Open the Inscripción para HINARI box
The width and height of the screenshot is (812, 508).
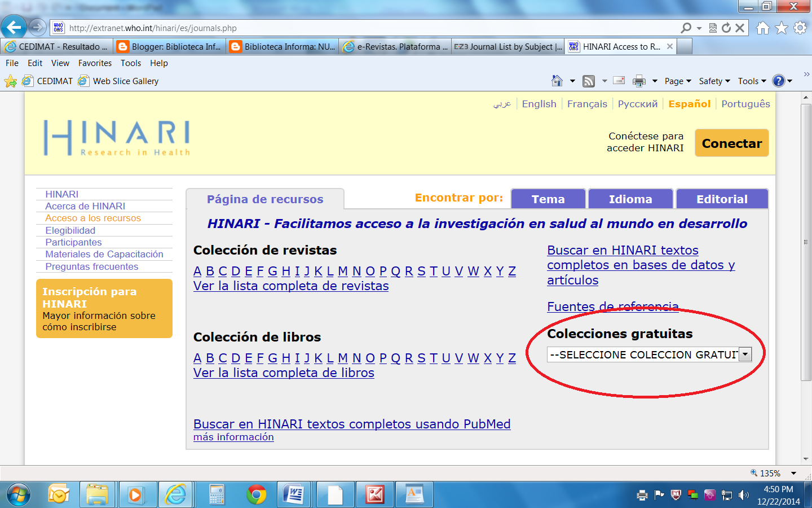pyautogui.click(x=104, y=309)
